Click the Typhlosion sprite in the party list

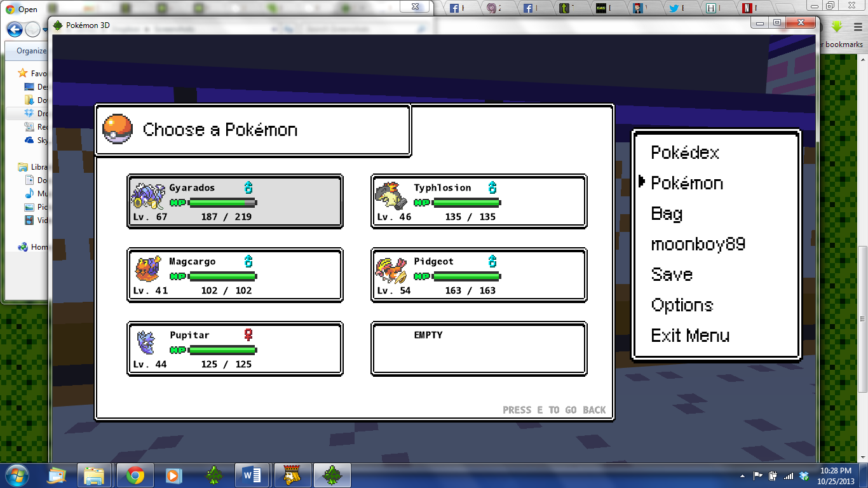click(391, 196)
